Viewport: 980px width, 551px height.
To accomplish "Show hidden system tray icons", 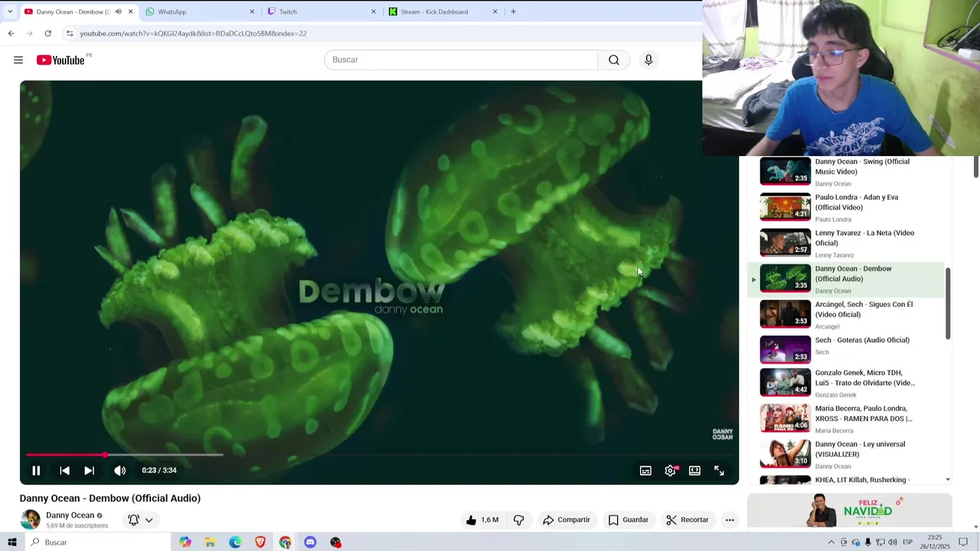I will coord(831,542).
